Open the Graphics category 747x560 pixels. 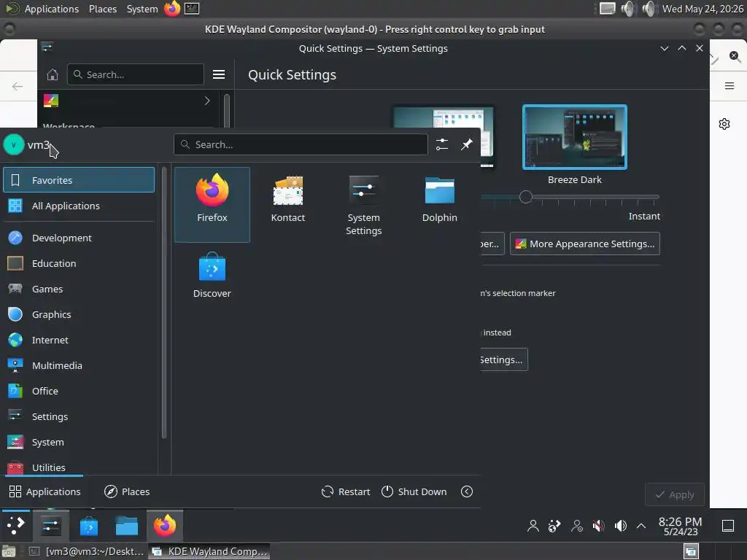coord(79,314)
